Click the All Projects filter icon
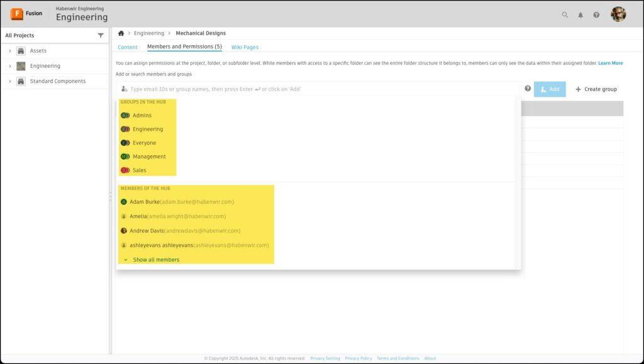 coord(101,36)
